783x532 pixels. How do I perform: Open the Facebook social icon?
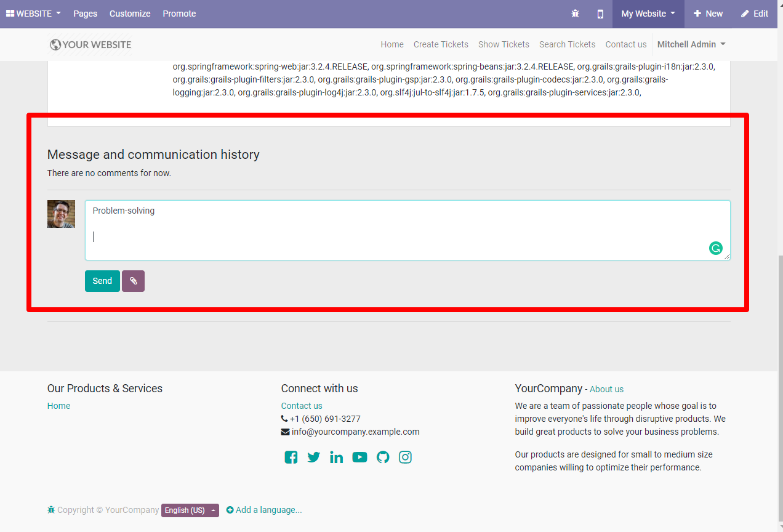pyautogui.click(x=291, y=457)
